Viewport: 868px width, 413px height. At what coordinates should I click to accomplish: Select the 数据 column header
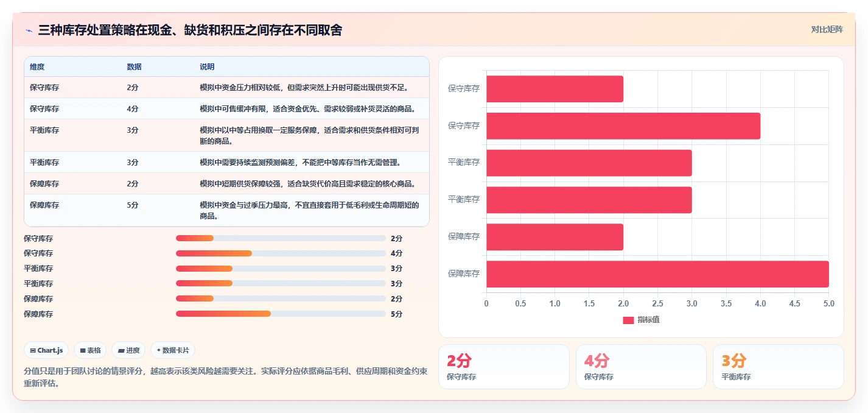pos(134,67)
